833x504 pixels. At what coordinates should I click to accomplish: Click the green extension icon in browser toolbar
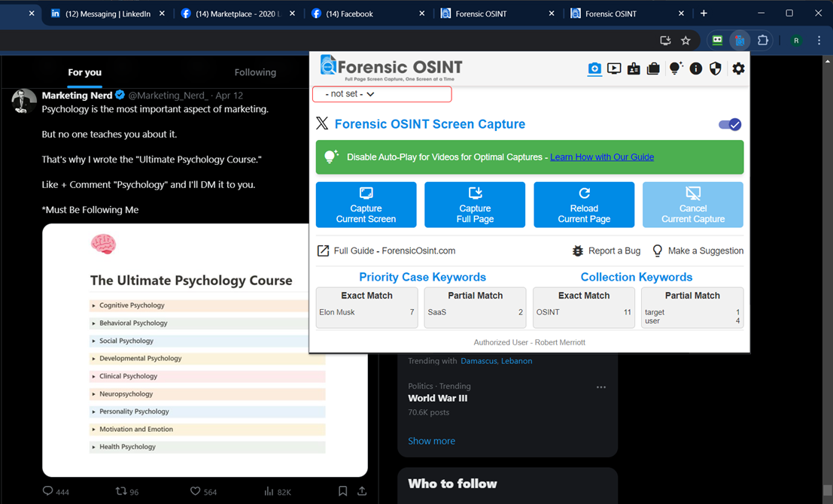coord(717,41)
